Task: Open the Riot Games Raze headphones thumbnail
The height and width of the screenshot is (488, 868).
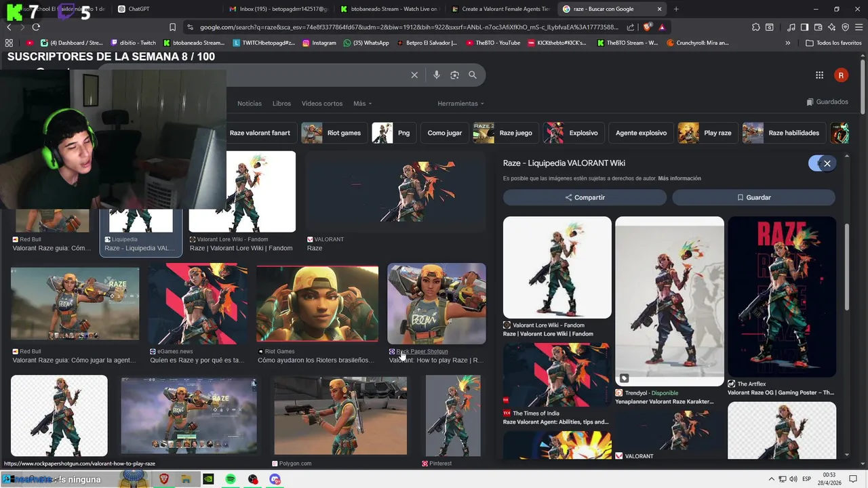Action: [317, 304]
